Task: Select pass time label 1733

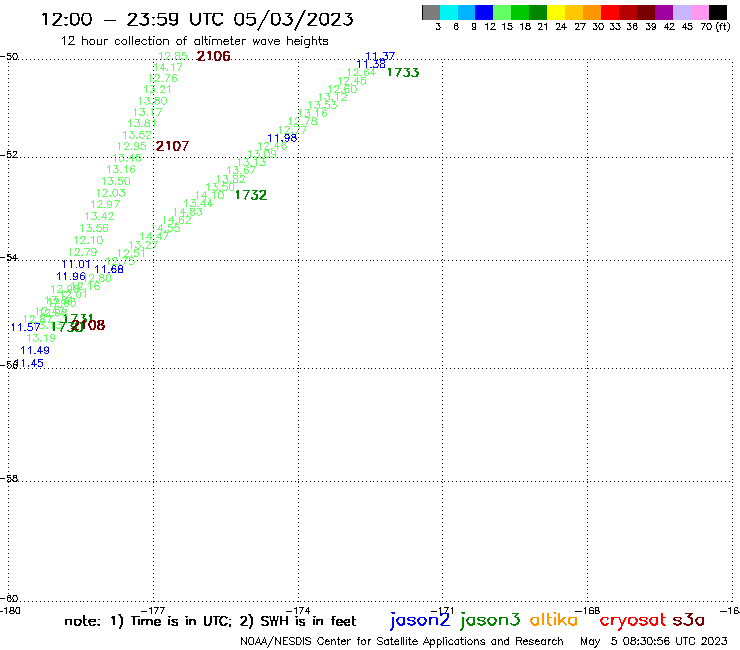Action: 403,72
